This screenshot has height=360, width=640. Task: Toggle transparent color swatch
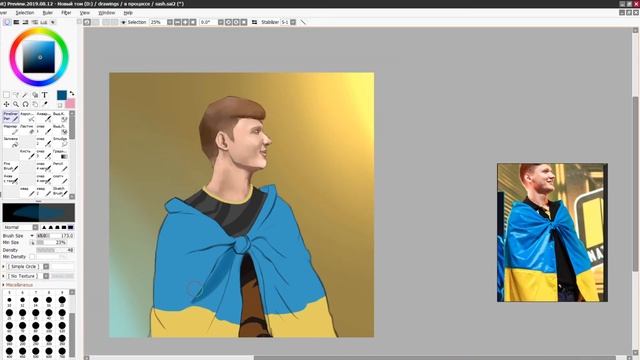point(60,104)
